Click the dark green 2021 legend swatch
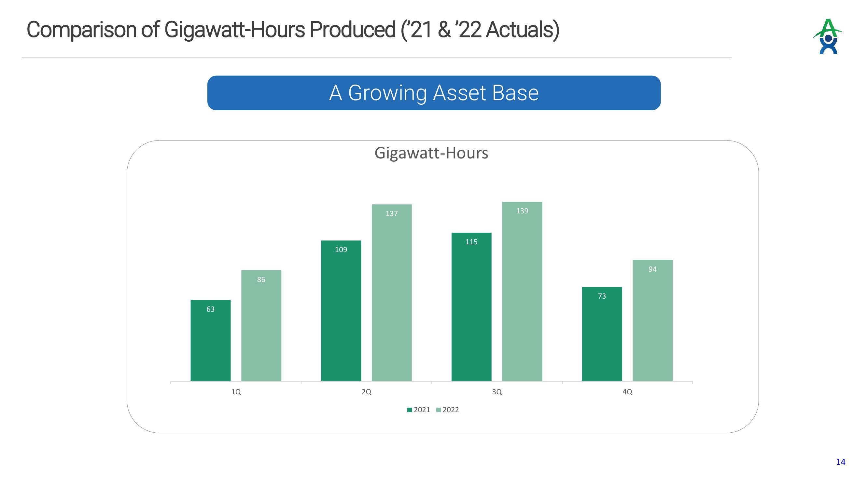 [x=410, y=410]
